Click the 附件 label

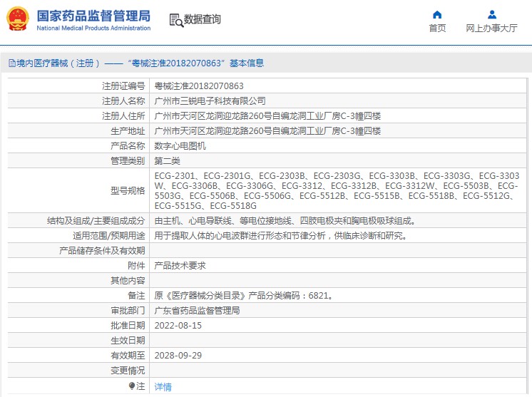click(136, 265)
